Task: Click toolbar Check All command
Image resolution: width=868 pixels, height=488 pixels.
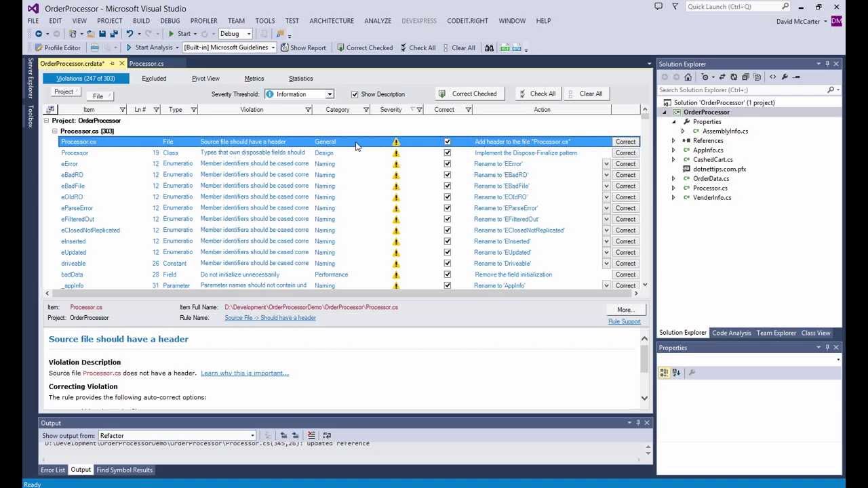Action: tap(417, 47)
